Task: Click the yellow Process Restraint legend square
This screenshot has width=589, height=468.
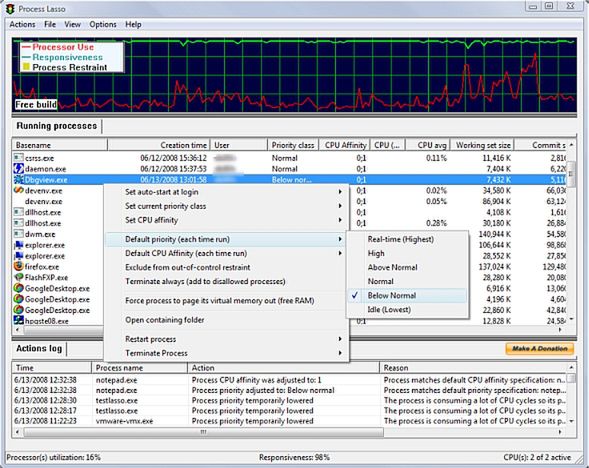Action: [26, 67]
